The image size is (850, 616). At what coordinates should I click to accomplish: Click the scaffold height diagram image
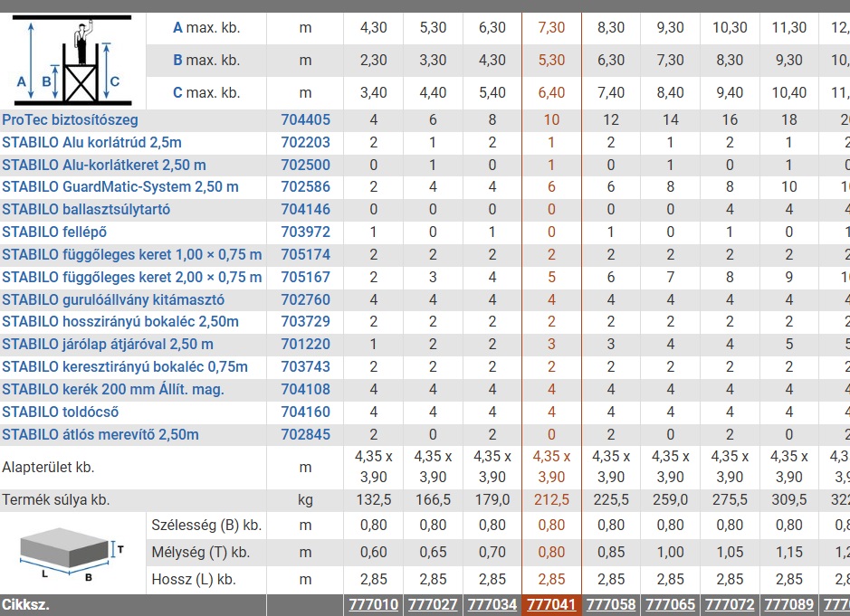click(72, 61)
